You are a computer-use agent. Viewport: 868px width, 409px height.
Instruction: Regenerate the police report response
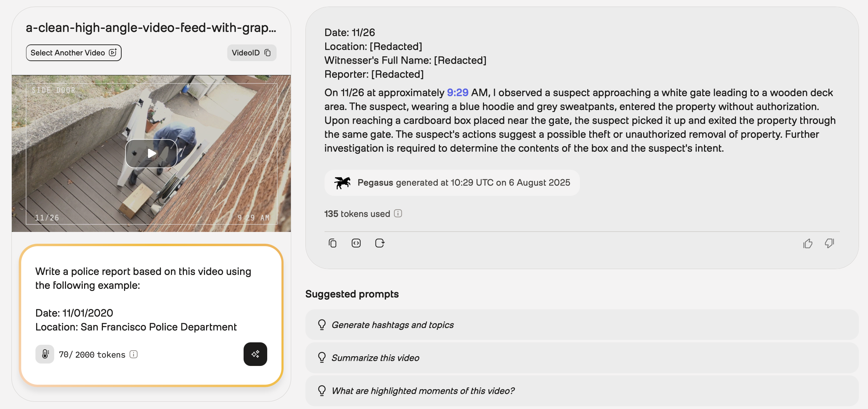pyautogui.click(x=380, y=243)
